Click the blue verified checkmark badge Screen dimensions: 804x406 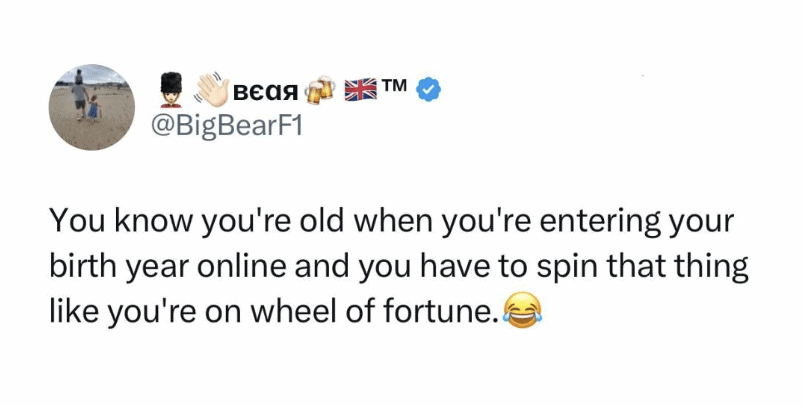pos(428,91)
